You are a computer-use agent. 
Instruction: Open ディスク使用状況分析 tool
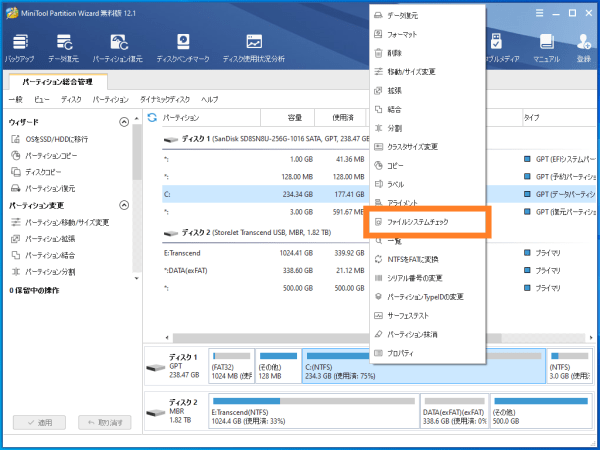pos(254,48)
